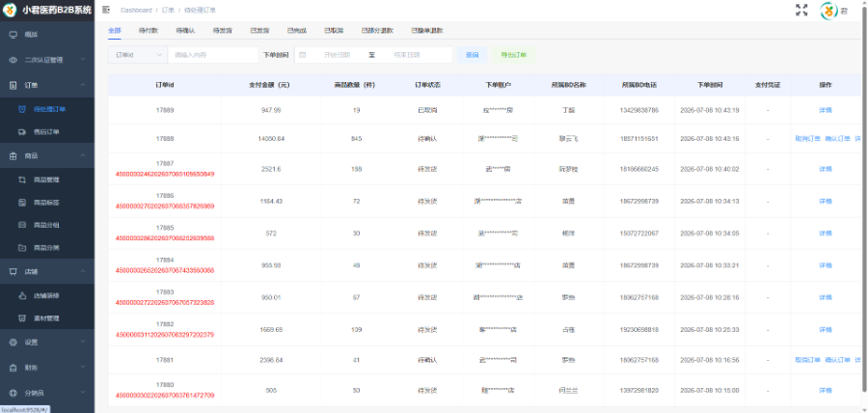Expand the 分销员 menu chevron

83,393
